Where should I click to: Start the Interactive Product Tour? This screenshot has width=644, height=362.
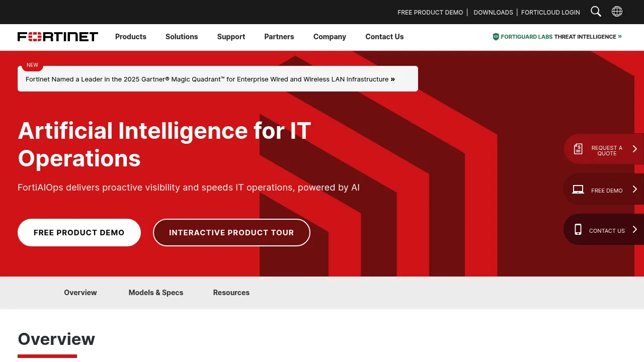point(231,232)
